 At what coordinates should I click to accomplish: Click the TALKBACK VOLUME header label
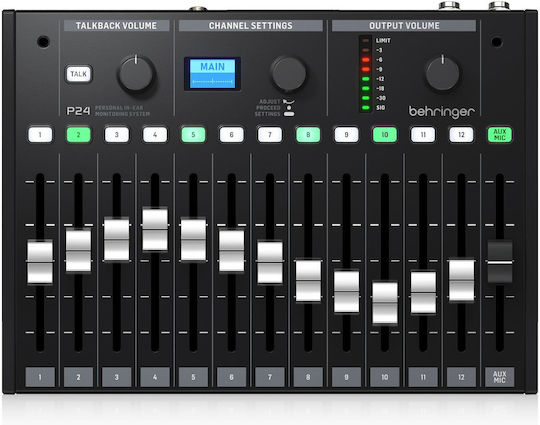116,26
